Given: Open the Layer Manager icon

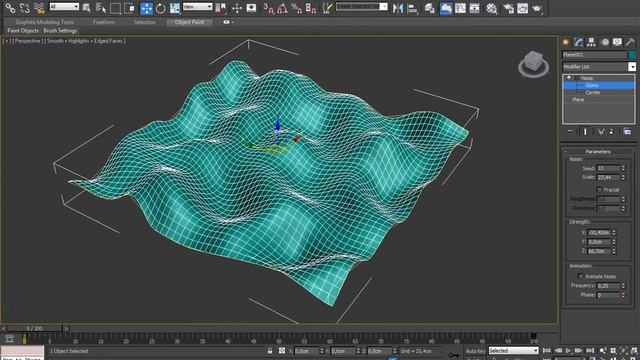Looking at the screenshot, I should (429, 8).
